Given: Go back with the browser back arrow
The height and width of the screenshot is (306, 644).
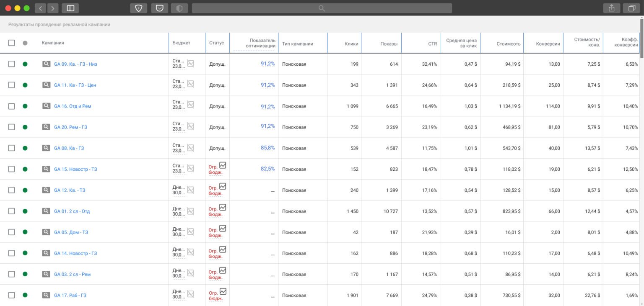Looking at the screenshot, I should pos(40,8).
